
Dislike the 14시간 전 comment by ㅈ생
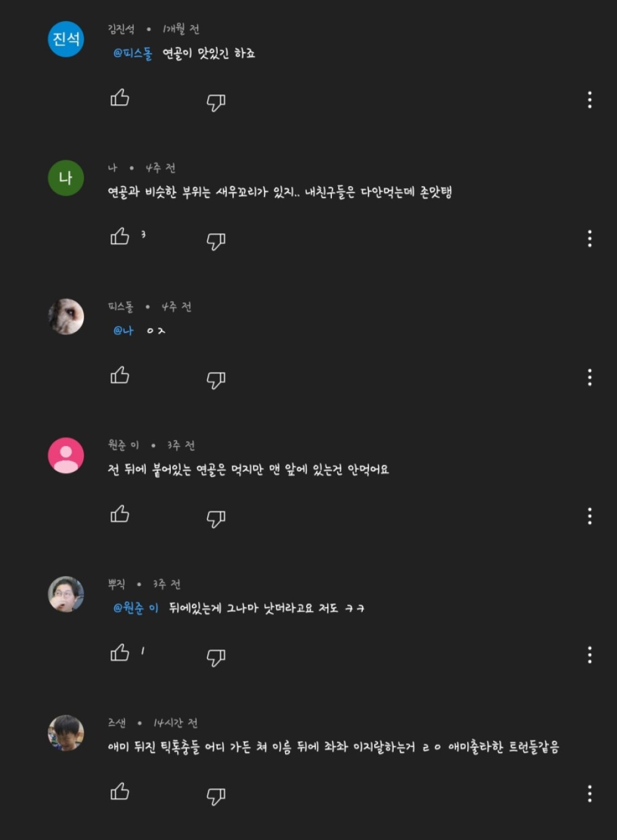coord(216,796)
